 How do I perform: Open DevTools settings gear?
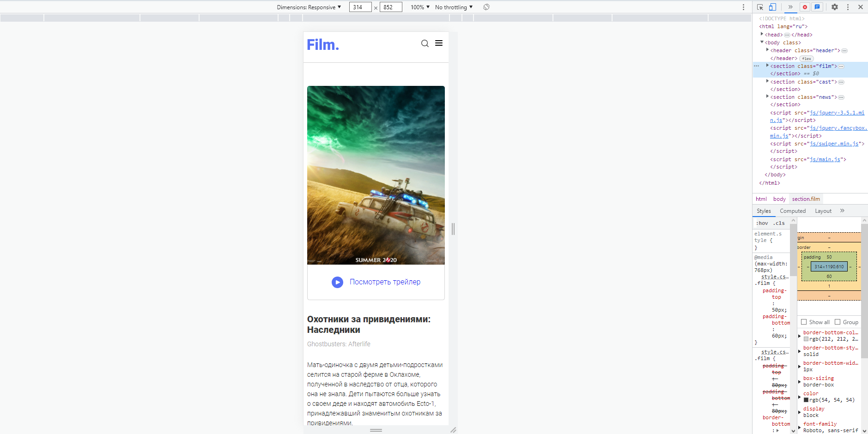pos(835,7)
